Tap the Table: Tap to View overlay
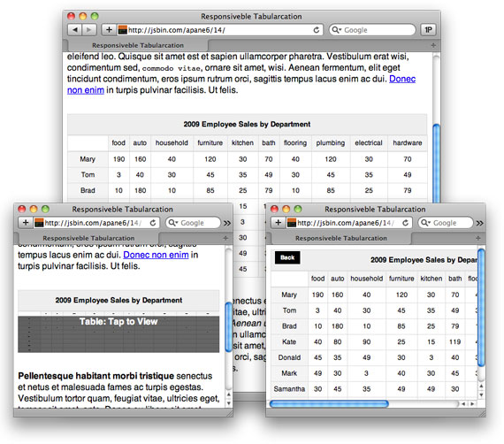504x444 pixels. tap(118, 334)
